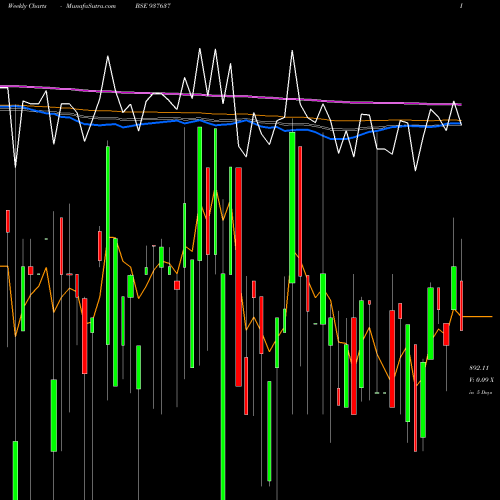Click the "V: 0.99 X" volume text
500x500 pixels.
(481, 380)
